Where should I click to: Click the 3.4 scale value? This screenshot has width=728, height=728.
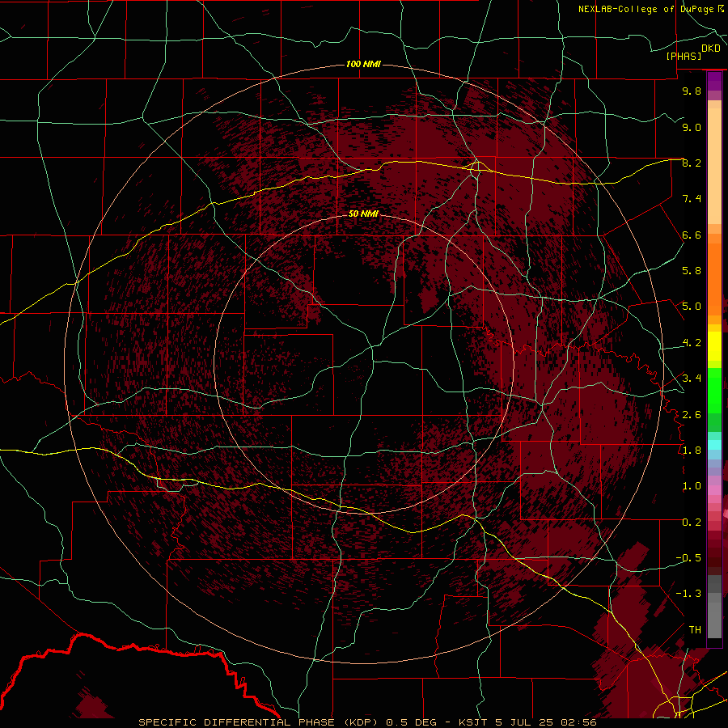pos(692,379)
